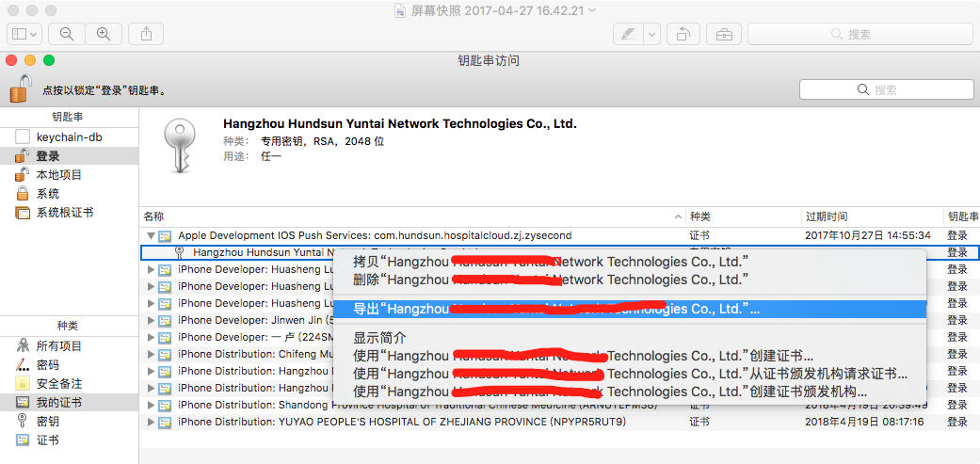Screen dimensions: 980x464
Task: Select the keychain-db keychain
Action: point(69,137)
